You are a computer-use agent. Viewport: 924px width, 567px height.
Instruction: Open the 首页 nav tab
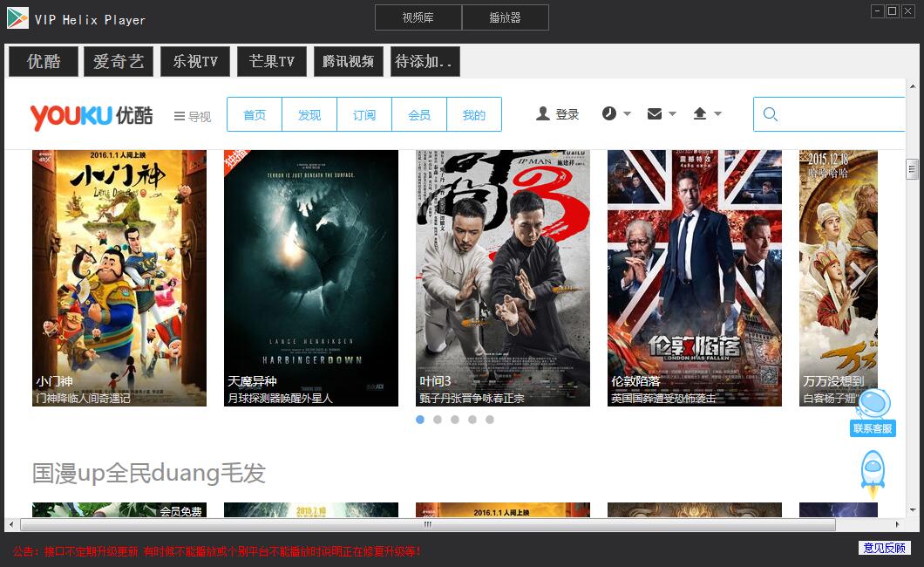point(255,114)
